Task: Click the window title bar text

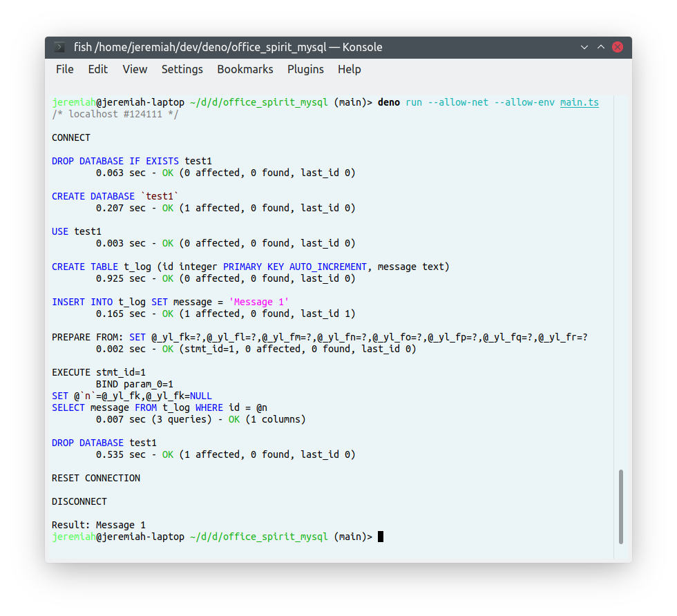Action: 228,48
